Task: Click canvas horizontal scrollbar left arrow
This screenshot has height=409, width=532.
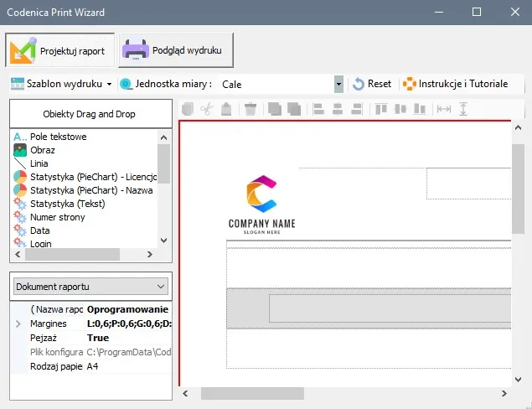Action: click(185, 393)
